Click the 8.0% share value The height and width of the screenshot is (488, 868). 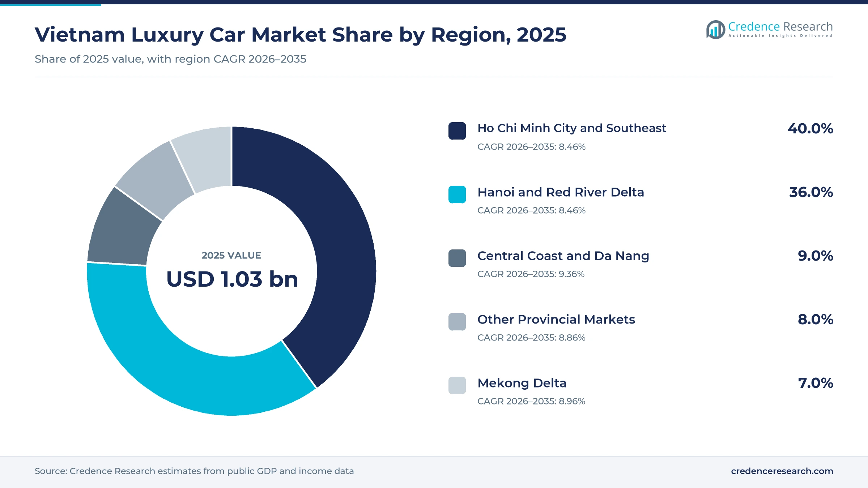816,320
